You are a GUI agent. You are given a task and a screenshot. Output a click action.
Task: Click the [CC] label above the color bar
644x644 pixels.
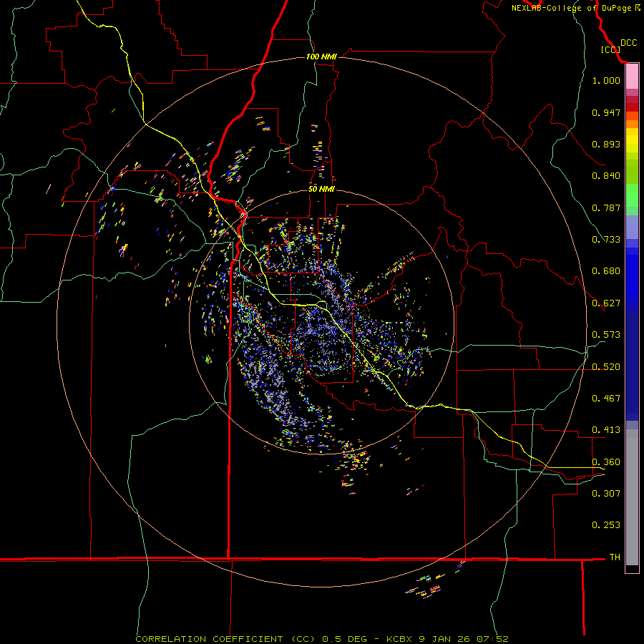point(610,49)
